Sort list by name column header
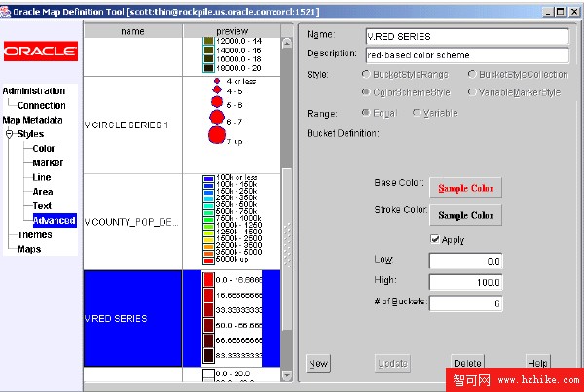 tap(133, 31)
